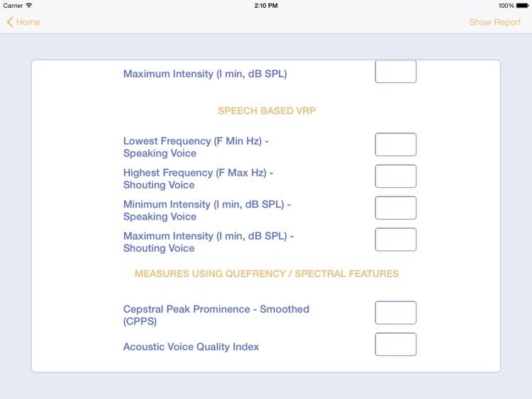Image resolution: width=532 pixels, height=399 pixels.
Task: Select the Maximum Intensity Shouting Voice field
Action: click(396, 240)
